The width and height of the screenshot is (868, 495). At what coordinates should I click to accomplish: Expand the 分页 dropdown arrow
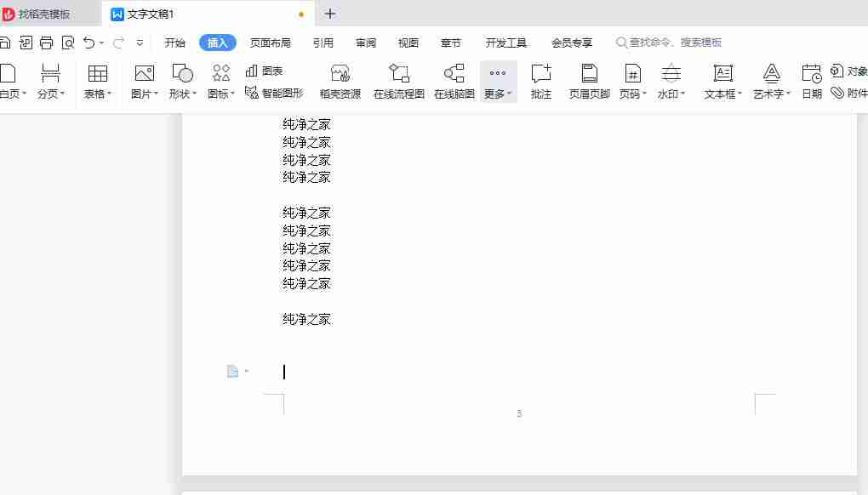tap(63, 94)
